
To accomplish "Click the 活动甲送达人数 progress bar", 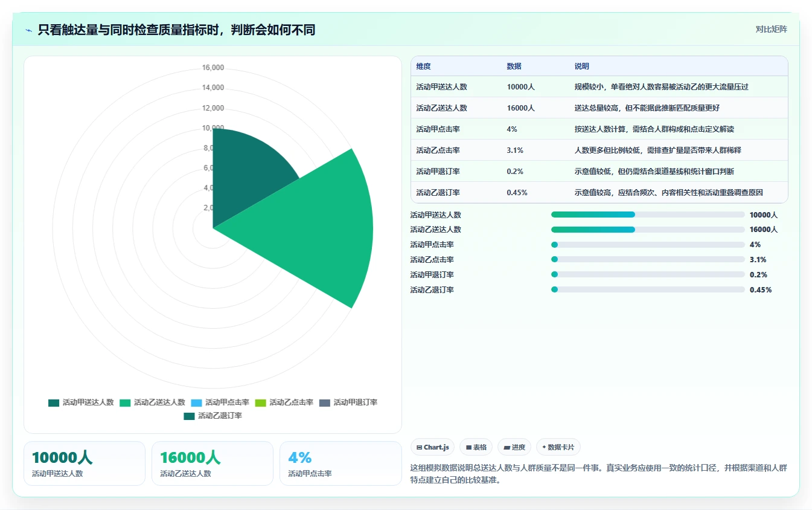I will (648, 215).
